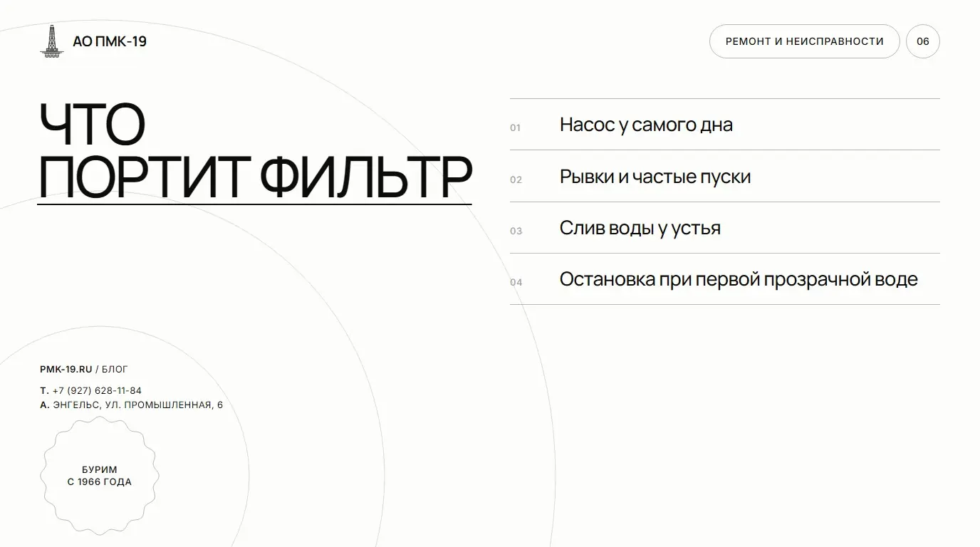Click the number 04 list marker
This screenshot has width=980, height=547.
516,282
